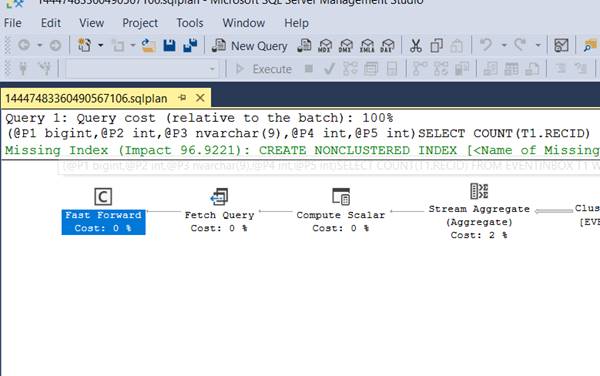This screenshot has height=376, width=600.
Task: Open the Project menu
Action: [140, 23]
